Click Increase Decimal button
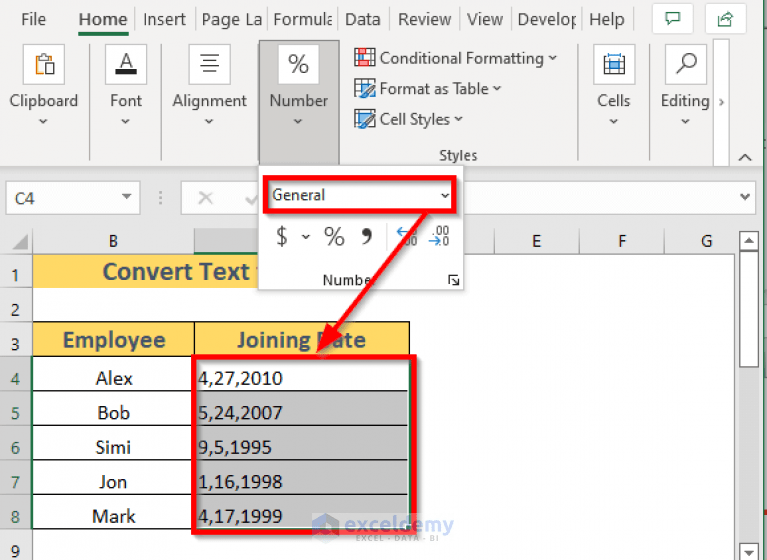Image resolution: width=767 pixels, height=560 pixels. pos(406,237)
